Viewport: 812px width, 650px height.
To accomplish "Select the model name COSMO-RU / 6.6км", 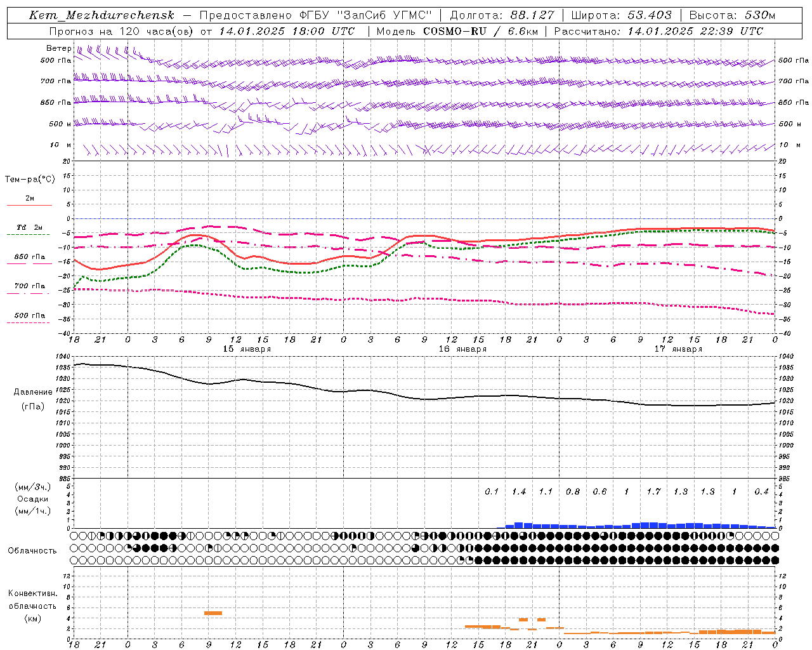I will [x=480, y=30].
